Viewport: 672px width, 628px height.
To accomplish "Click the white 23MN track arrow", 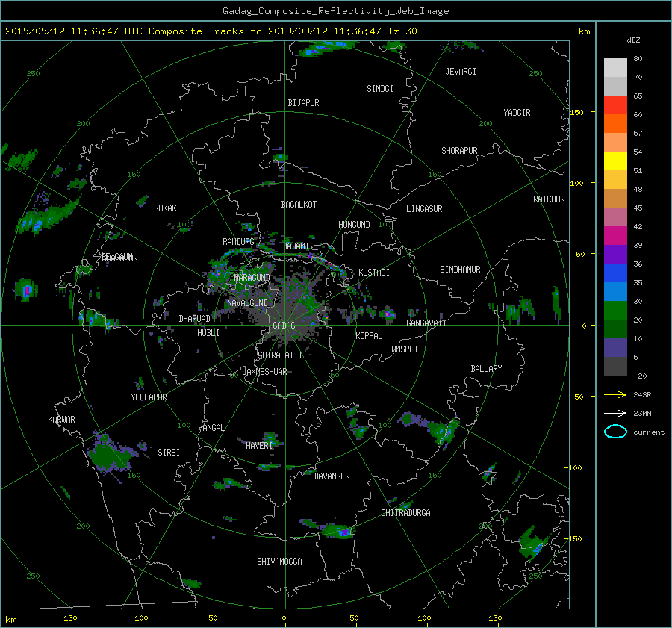I will click(x=615, y=413).
